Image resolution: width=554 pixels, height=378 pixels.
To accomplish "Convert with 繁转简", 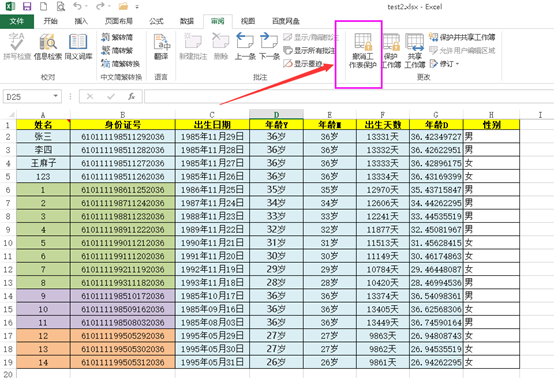I will click(117, 37).
